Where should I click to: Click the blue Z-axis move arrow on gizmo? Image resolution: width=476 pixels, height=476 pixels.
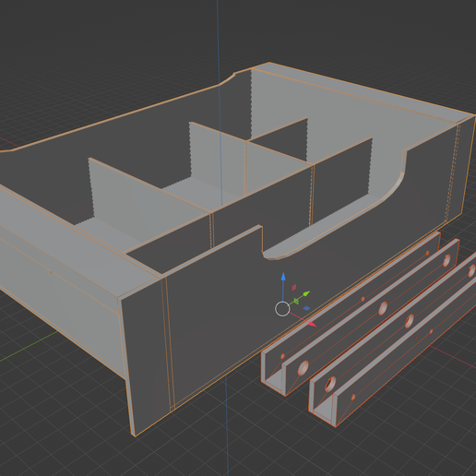pyautogui.click(x=283, y=276)
